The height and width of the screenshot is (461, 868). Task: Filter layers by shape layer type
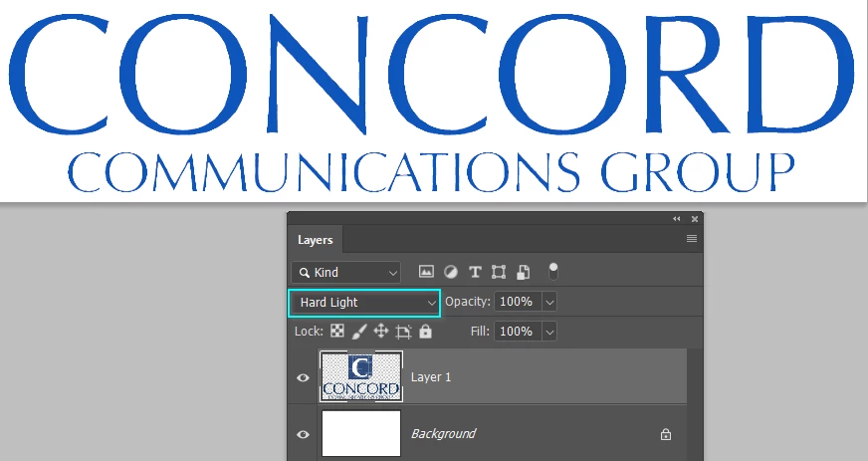tap(499, 272)
